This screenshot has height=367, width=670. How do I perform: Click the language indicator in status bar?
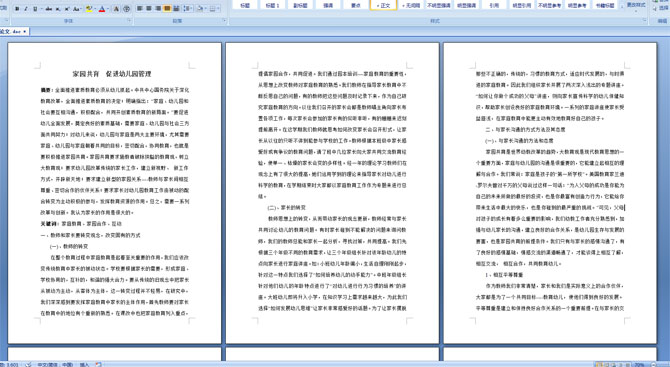(x=55, y=364)
